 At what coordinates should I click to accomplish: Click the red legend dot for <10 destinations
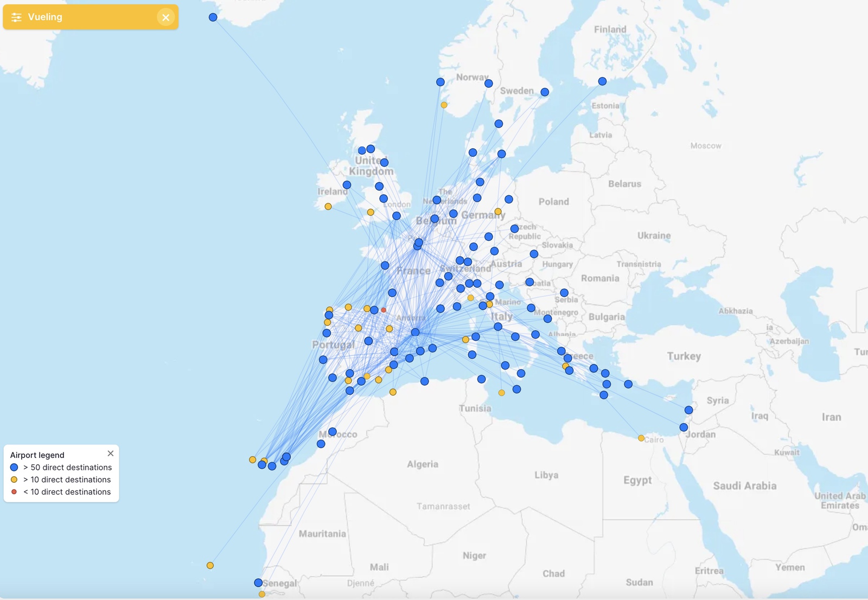click(x=14, y=492)
